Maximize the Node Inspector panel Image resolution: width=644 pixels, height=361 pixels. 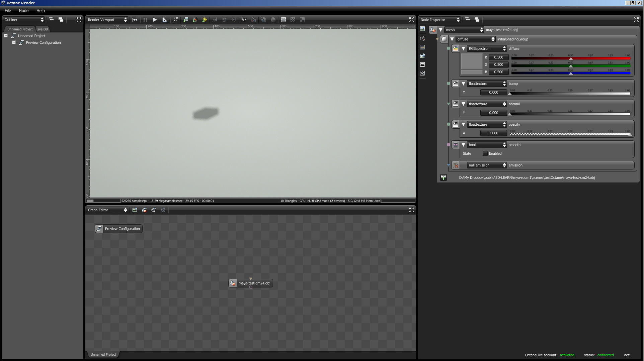pyautogui.click(x=636, y=20)
